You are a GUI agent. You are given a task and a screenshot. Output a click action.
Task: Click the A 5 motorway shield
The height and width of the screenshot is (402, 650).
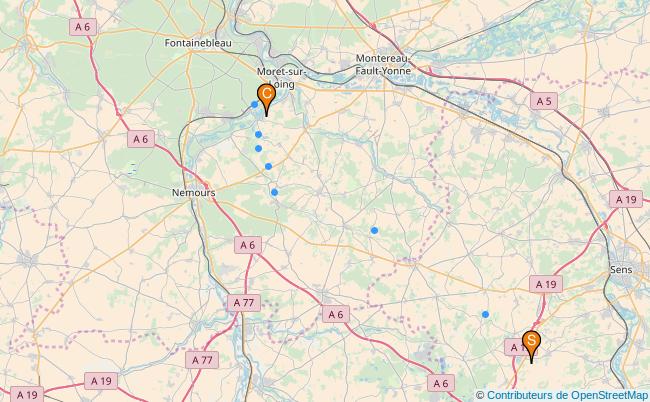point(544,101)
